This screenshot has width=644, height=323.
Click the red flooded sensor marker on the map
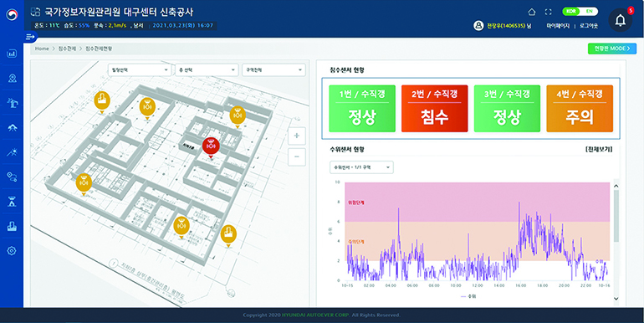click(211, 147)
